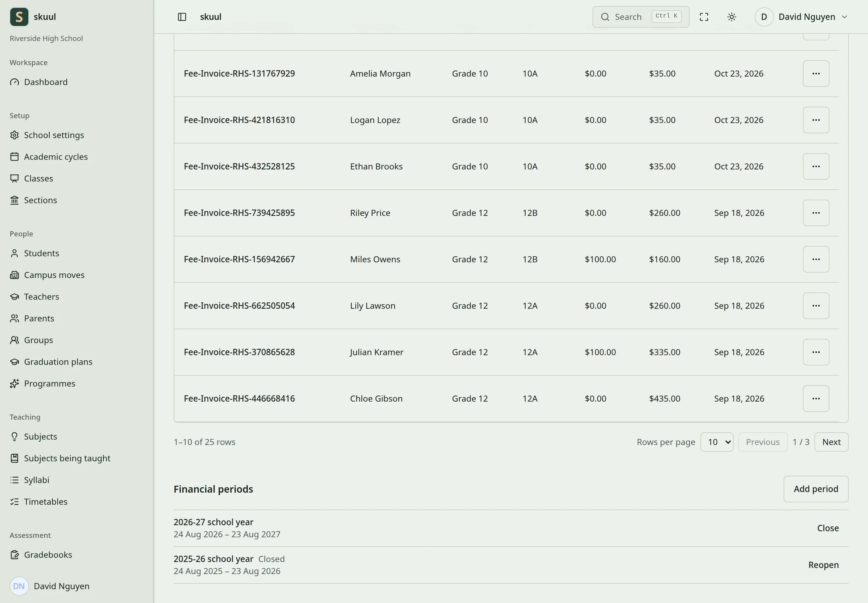Click invoice Fee-Invoice-RHS-446668416
The image size is (868, 603).
[239, 399]
